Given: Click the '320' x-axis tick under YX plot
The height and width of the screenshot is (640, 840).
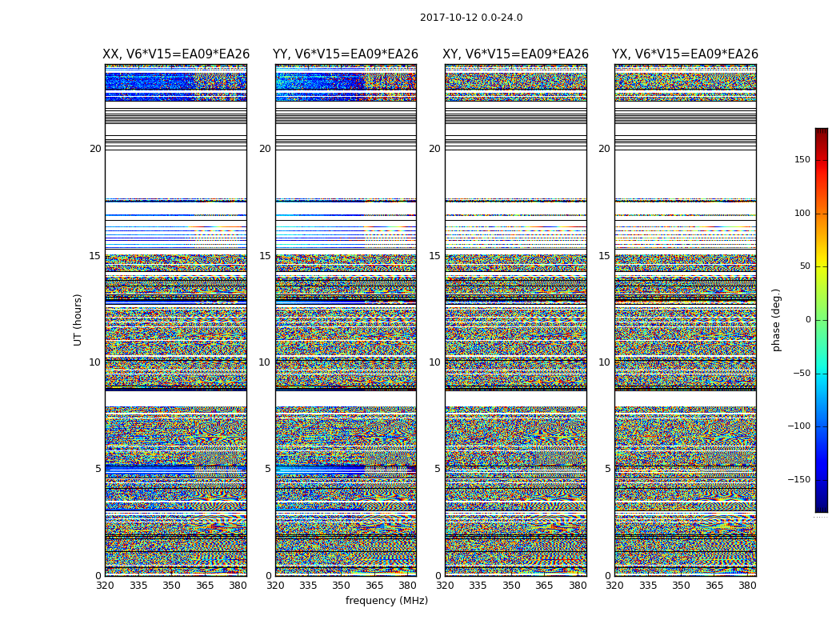Looking at the screenshot, I should [615, 586].
